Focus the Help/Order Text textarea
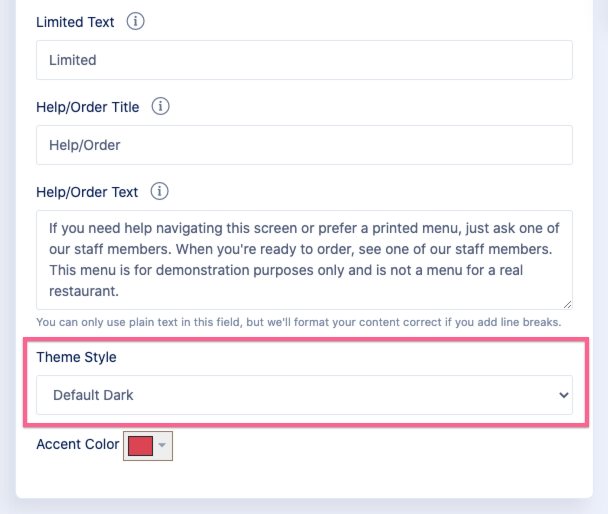608x514 pixels. pyautogui.click(x=304, y=259)
